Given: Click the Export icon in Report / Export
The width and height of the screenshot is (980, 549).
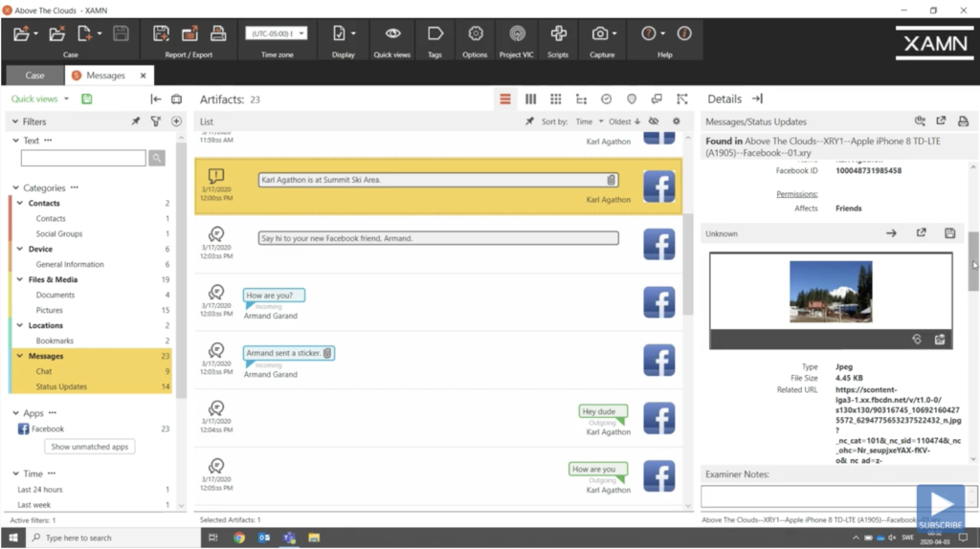Looking at the screenshot, I should [189, 33].
